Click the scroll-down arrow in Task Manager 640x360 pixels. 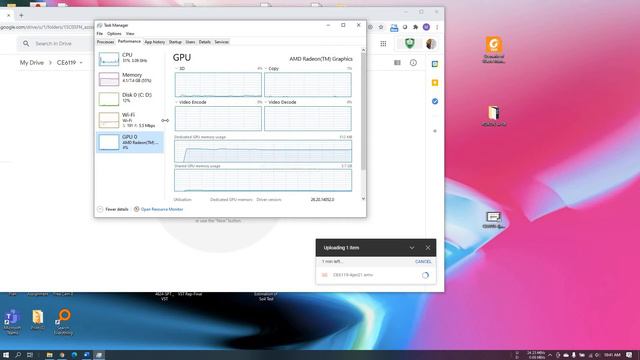363,199
